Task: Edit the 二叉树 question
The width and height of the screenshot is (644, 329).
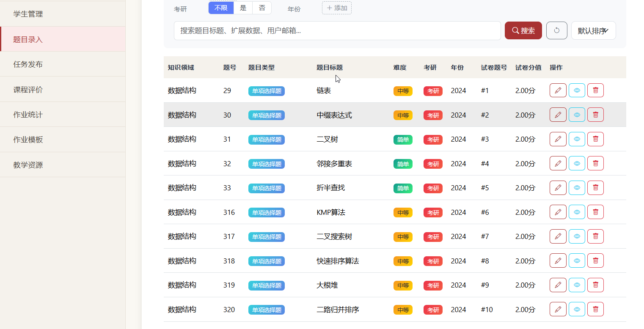Action: [558, 139]
